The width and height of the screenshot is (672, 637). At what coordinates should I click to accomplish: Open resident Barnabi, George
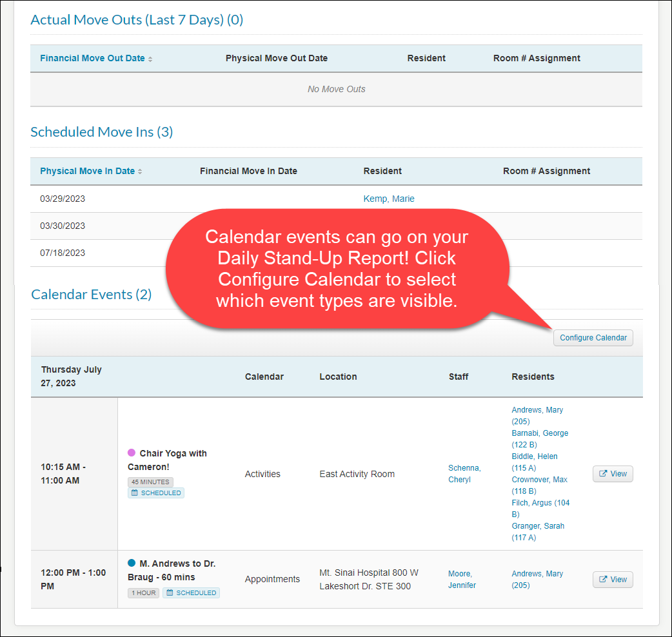(x=540, y=433)
